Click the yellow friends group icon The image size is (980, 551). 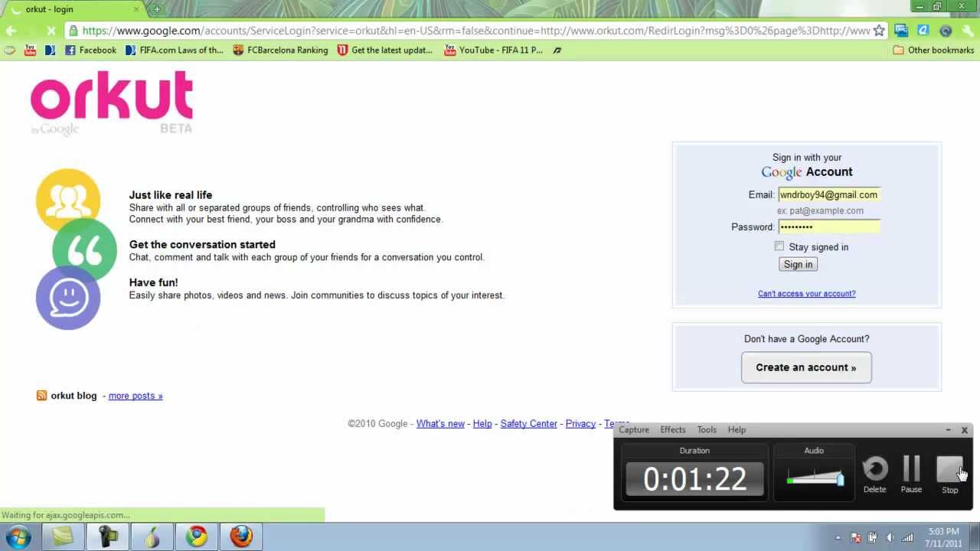click(68, 201)
